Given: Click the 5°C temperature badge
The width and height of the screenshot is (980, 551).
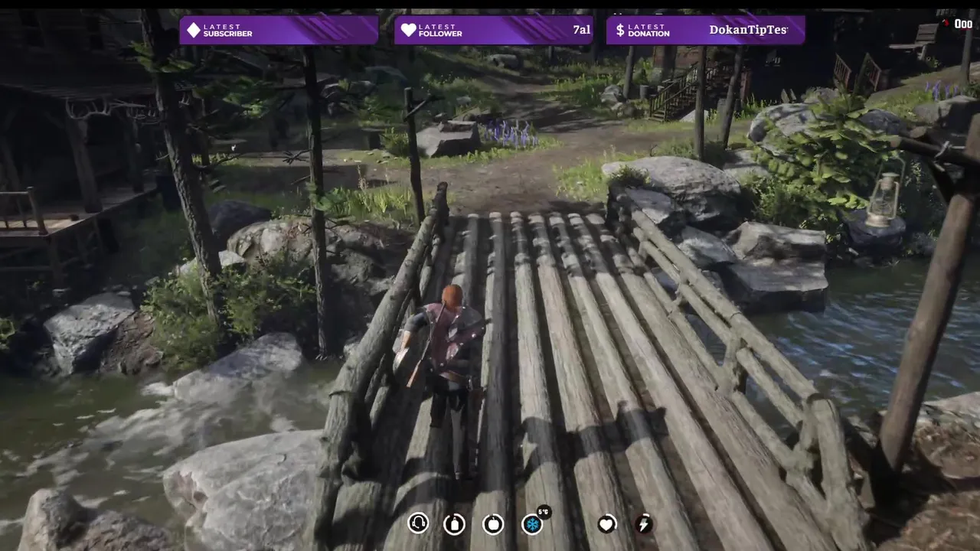Looking at the screenshot, I should [544, 512].
